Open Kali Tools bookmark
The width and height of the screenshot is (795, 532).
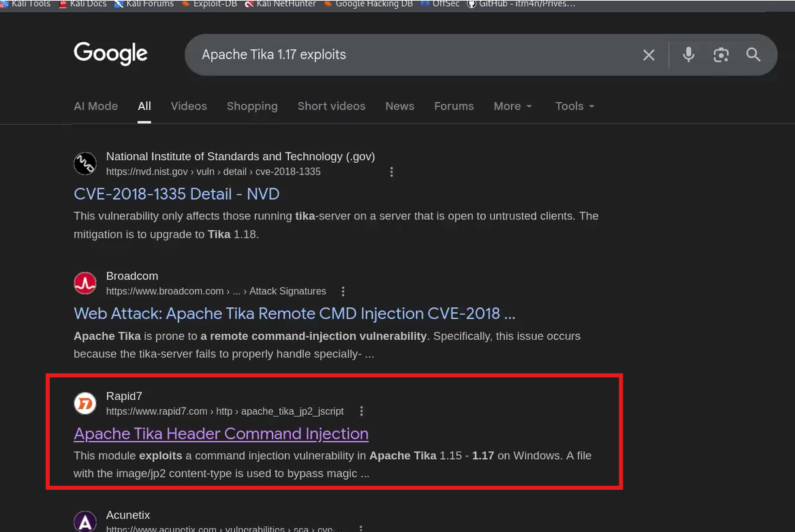pos(25,4)
